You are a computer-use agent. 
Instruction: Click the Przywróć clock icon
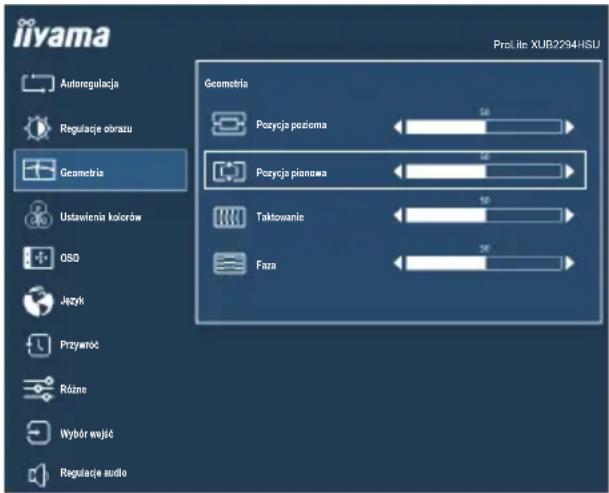pyautogui.click(x=38, y=345)
